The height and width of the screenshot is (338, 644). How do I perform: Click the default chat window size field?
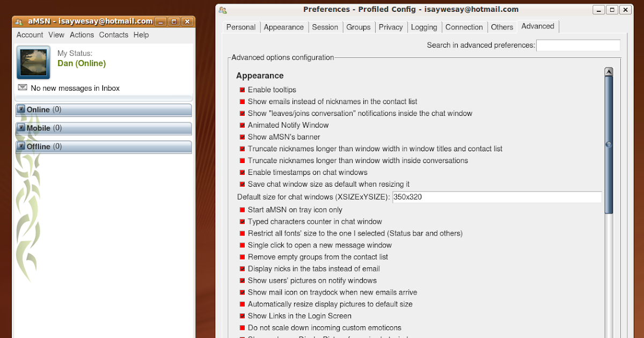497,197
